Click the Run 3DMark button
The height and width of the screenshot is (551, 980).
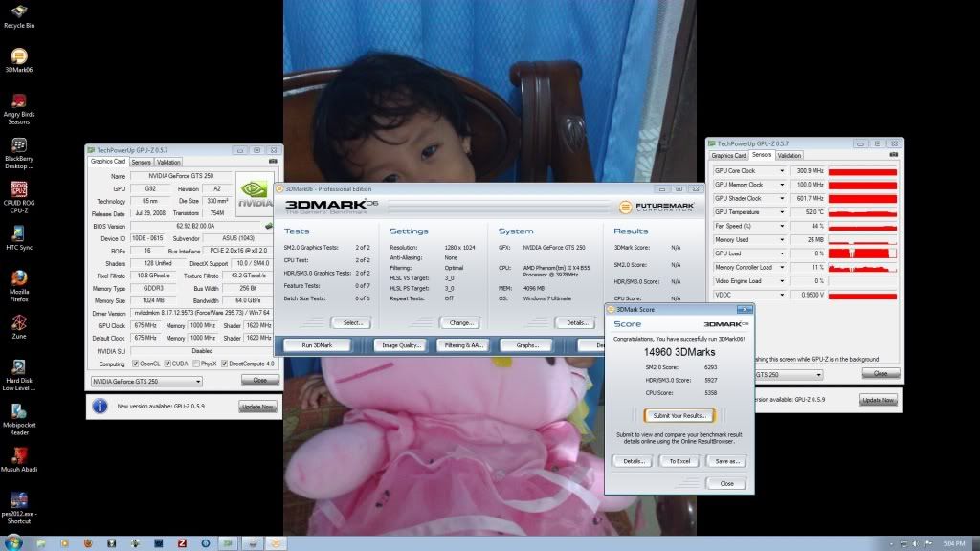(317, 344)
